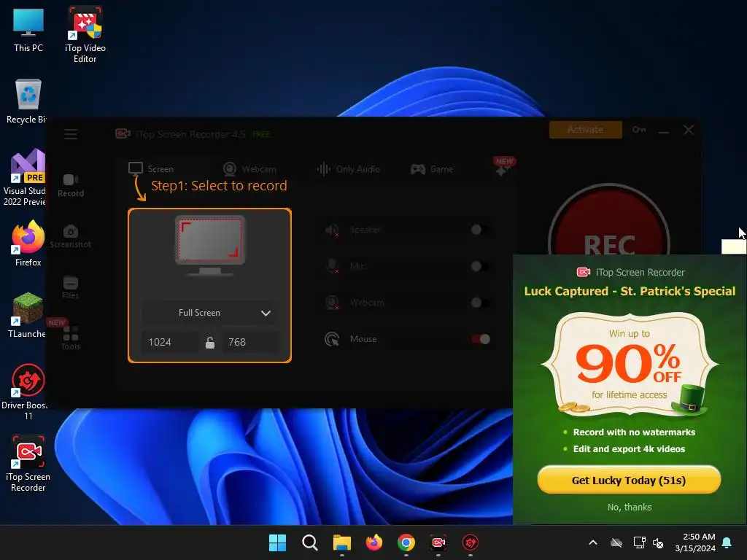This screenshot has height=560, width=747.
Task: Toggle the aspect ratio lock icon
Action: [210, 343]
